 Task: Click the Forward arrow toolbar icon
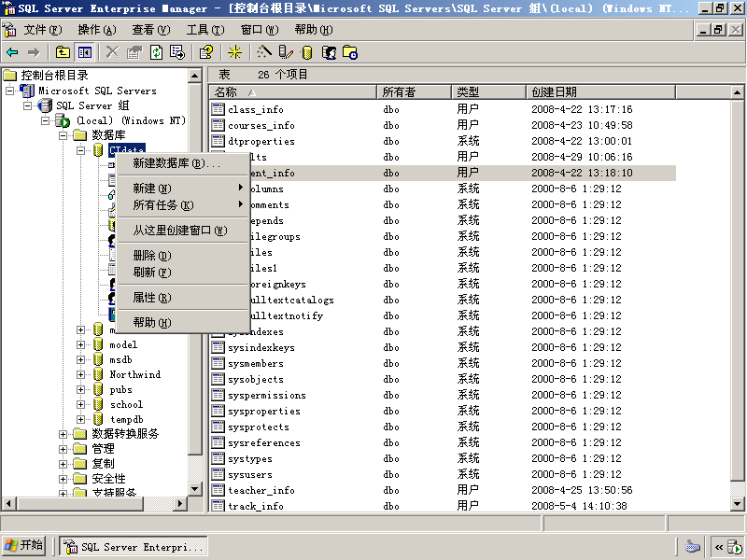[34, 52]
